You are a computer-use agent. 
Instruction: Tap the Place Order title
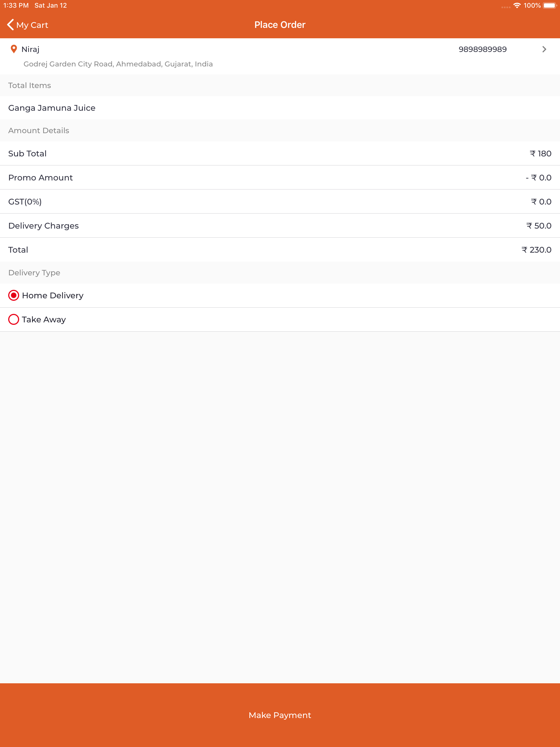(x=280, y=25)
